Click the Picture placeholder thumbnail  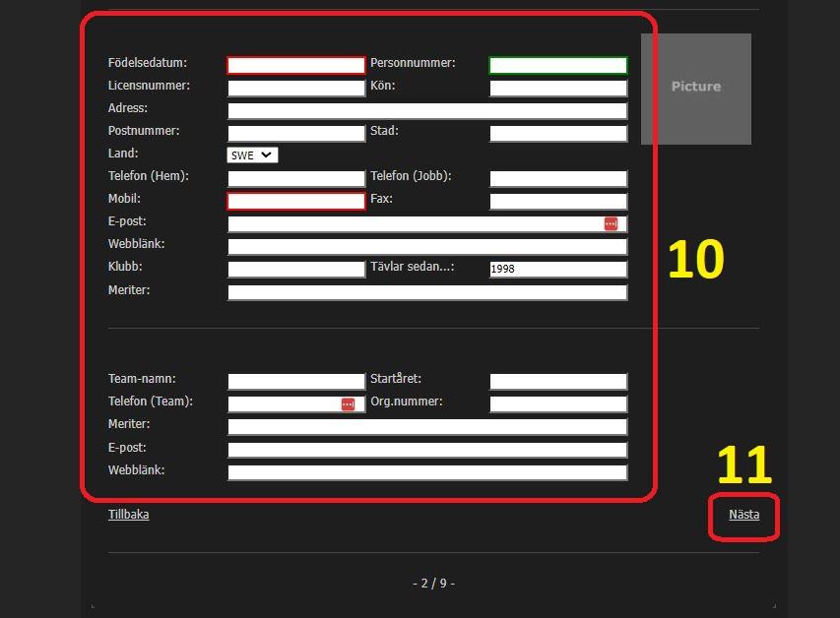click(695, 89)
